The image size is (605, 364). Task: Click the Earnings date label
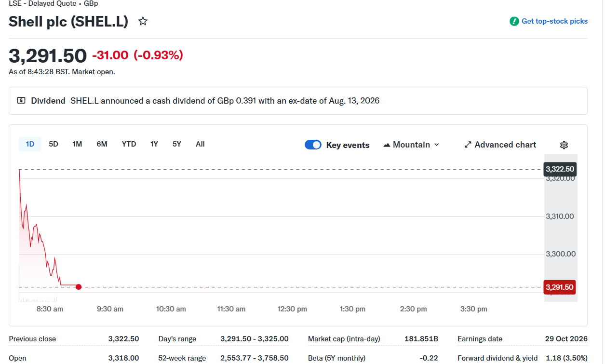point(480,339)
